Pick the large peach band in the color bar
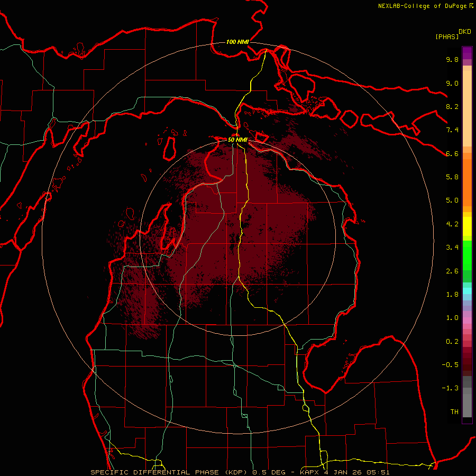 coord(467,108)
